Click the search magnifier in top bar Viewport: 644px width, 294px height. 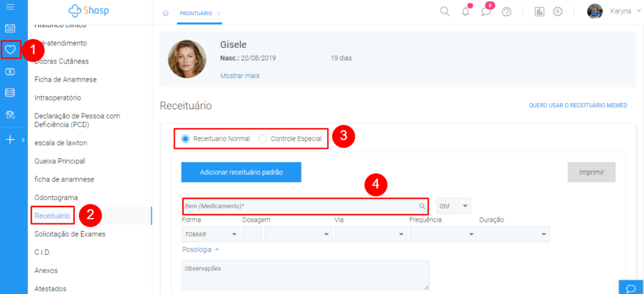click(x=444, y=12)
